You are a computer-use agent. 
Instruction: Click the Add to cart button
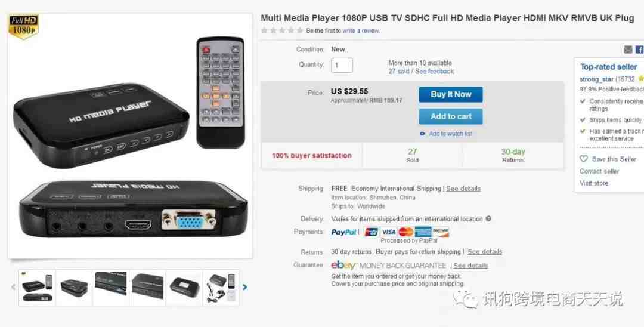(x=451, y=117)
